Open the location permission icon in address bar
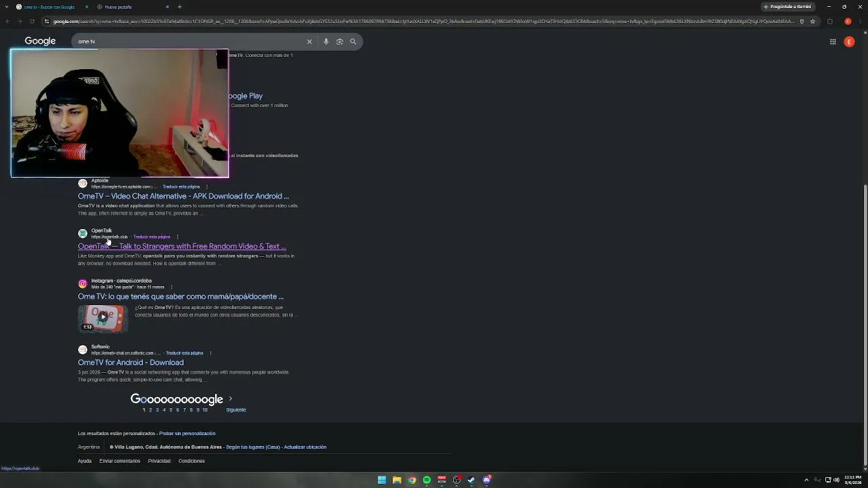This screenshot has height=488, width=868. tap(802, 21)
